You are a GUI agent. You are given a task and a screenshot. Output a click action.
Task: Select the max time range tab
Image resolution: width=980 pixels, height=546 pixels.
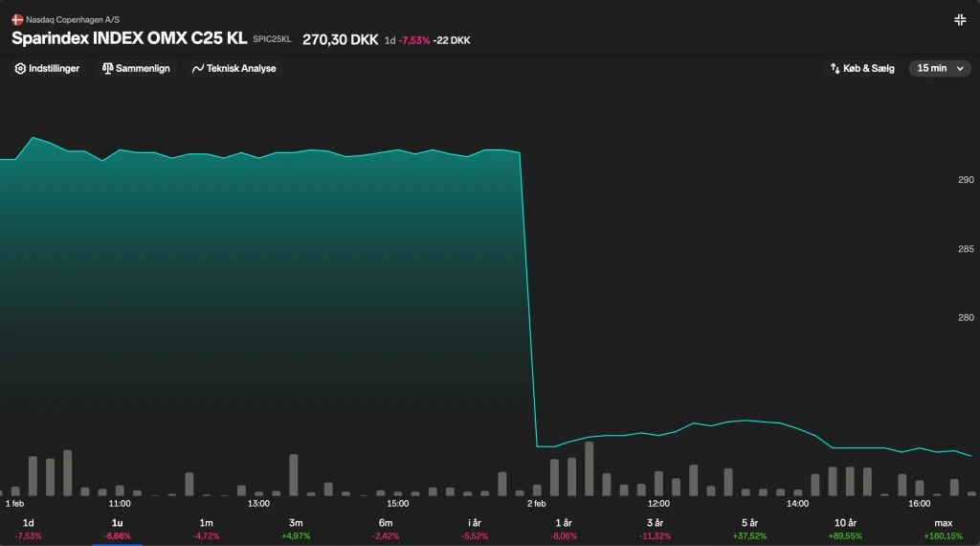tap(943, 529)
